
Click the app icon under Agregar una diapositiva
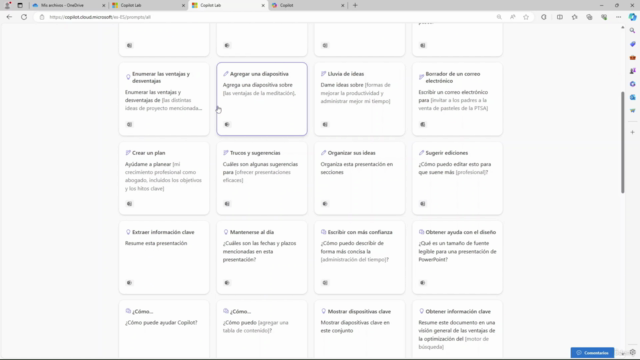227,124
